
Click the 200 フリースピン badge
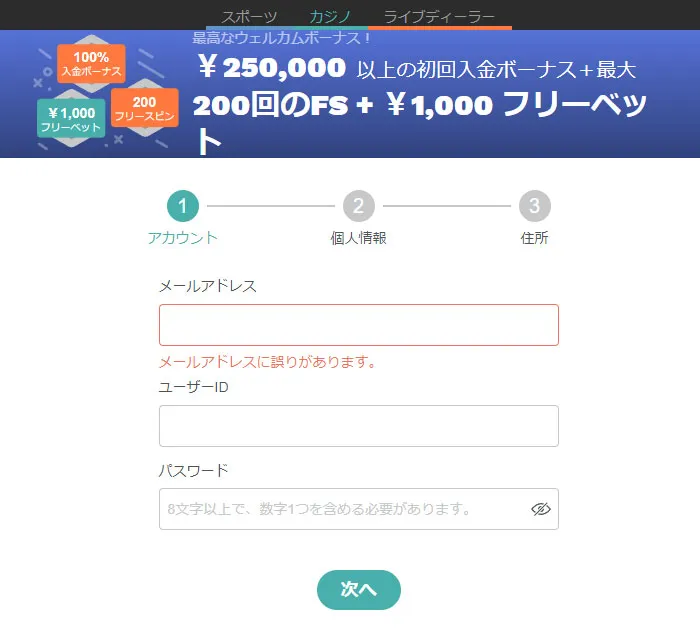[x=144, y=108]
